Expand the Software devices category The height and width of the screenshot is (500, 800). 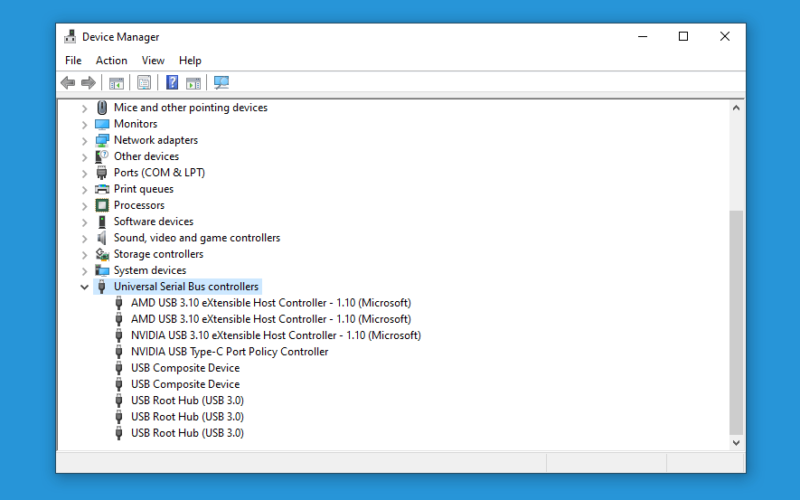pyautogui.click(x=85, y=222)
